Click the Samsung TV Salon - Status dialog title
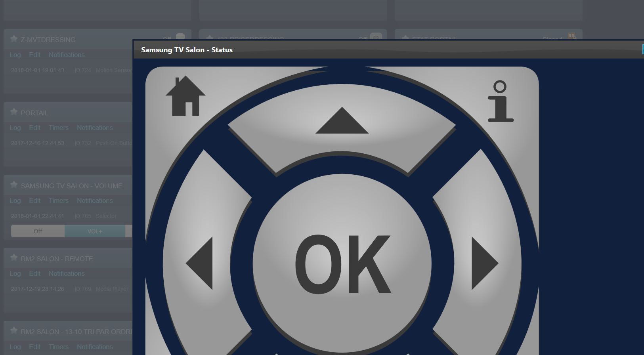The width and height of the screenshot is (644, 355). (x=187, y=50)
